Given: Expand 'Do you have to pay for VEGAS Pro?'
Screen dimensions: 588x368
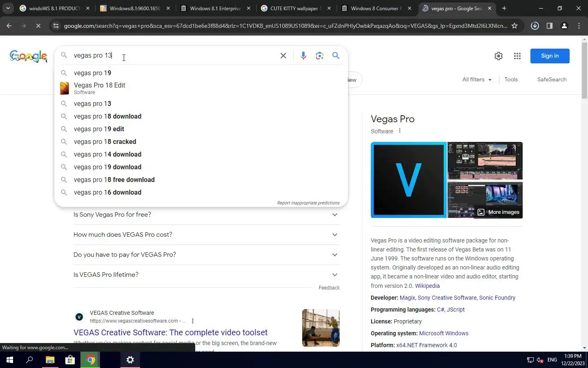Looking at the screenshot, I should coord(206,255).
